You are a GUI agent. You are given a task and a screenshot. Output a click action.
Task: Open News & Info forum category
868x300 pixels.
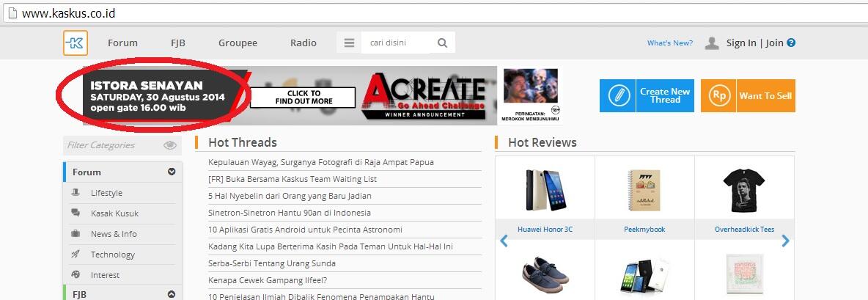tap(114, 233)
